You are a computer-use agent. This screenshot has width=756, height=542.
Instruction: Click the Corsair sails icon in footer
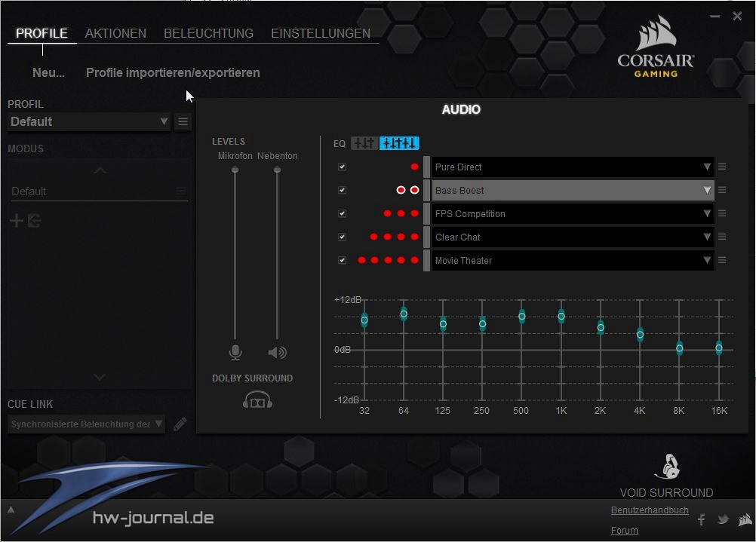[745, 519]
